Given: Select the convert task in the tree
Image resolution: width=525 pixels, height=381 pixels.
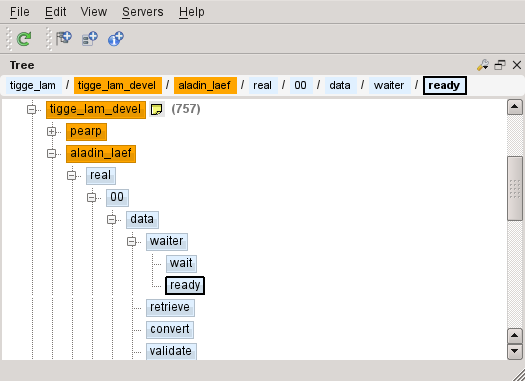Looking at the screenshot, I should pyautogui.click(x=170, y=330).
